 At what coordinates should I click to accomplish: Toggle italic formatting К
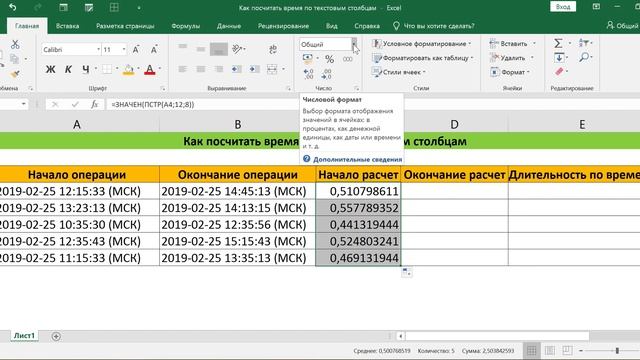click(68, 69)
